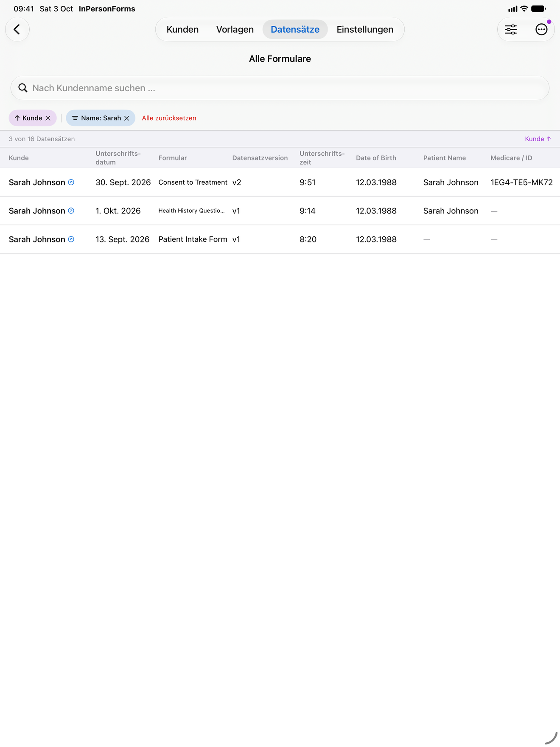Select the Datensätze tab

tap(295, 29)
